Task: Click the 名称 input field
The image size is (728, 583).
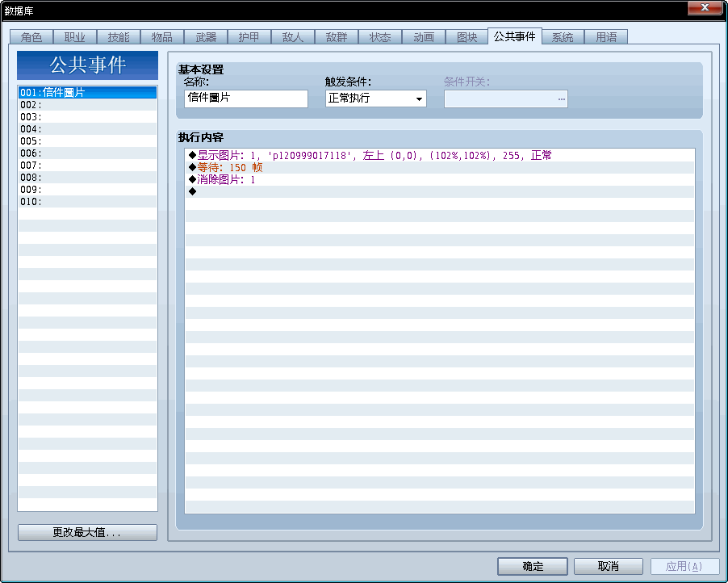Action: (x=246, y=99)
